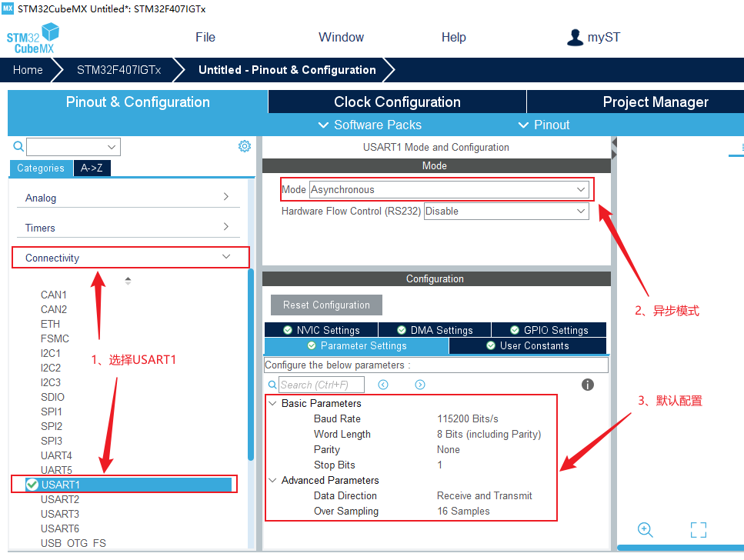
Task: Open the NVIC Settings tab
Action: (x=321, y=330)
